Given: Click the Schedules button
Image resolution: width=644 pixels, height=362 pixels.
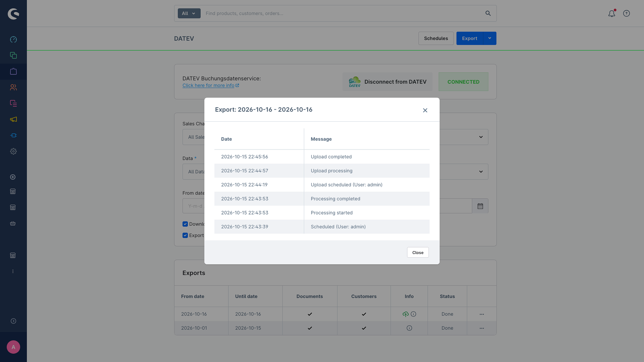Looking at the screenshot, I should (x=436, y=38).
